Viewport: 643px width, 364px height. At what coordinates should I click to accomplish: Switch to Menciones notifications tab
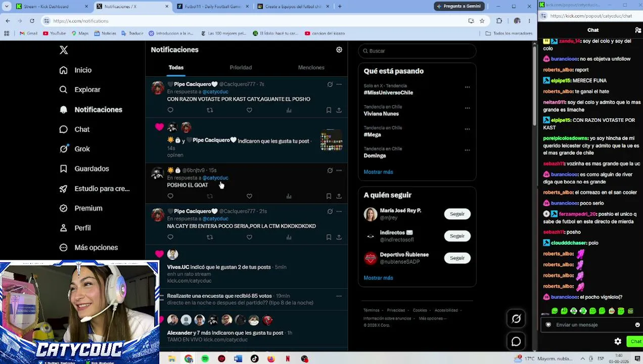point(311,67)
